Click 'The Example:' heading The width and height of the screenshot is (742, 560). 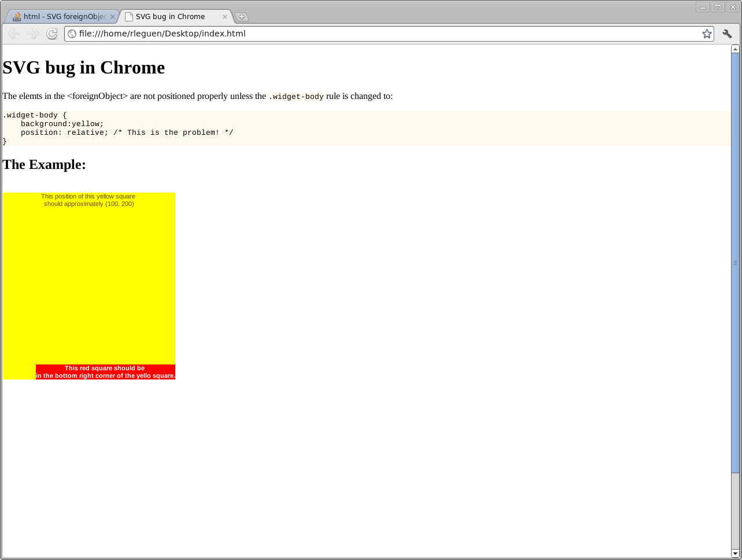44,165
